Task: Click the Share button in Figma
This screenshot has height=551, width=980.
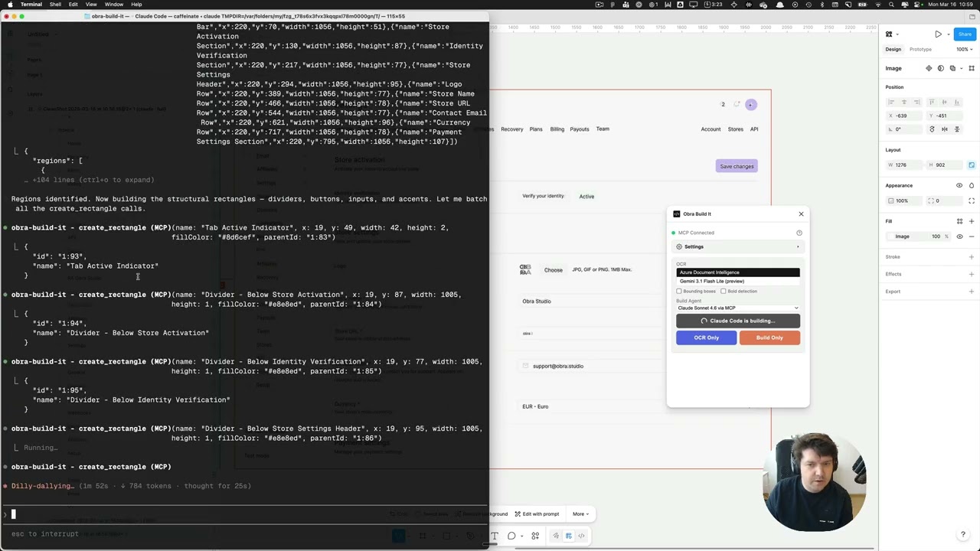Action: [x=965, y=34]
